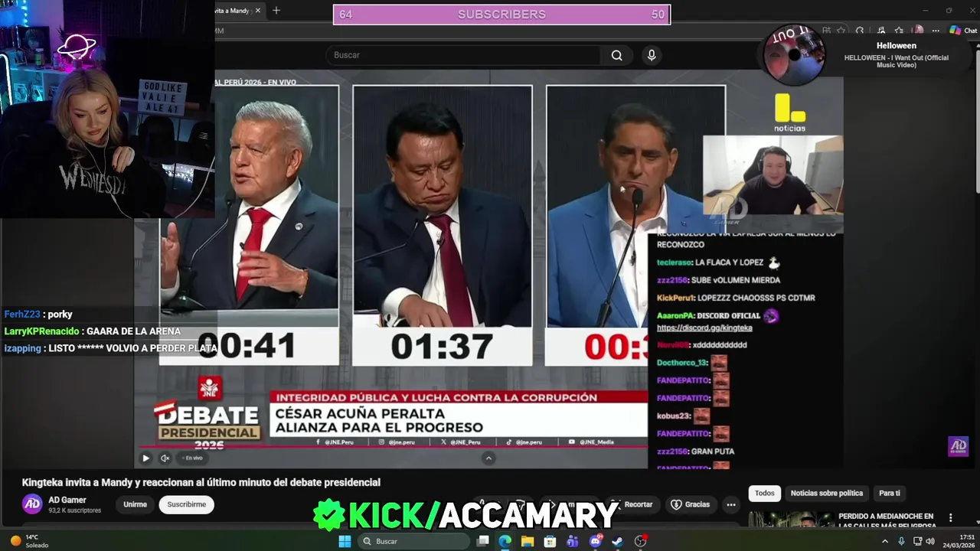Screen dimensions: 980x551
Task: Open OBS Studio from taskbar
Action: point(641,541)
